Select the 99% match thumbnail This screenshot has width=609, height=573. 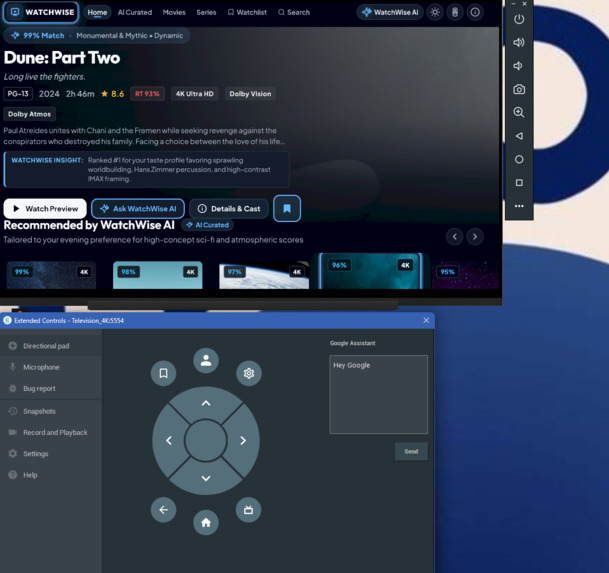51,275
